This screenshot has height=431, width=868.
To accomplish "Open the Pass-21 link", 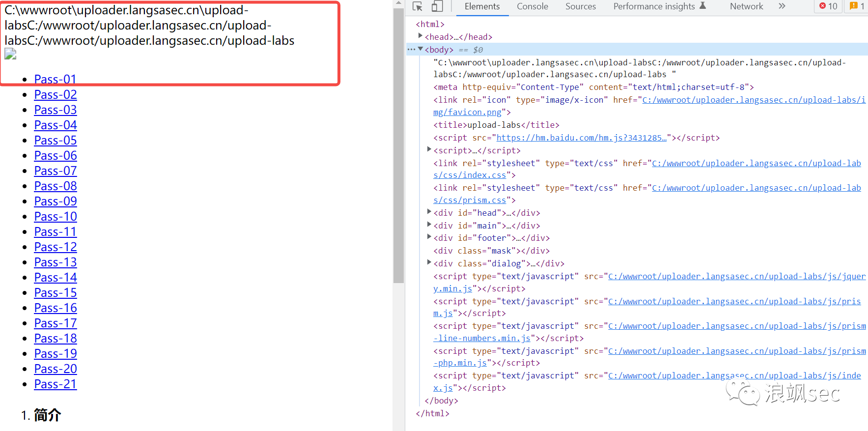I will click(x=56, y=384).
